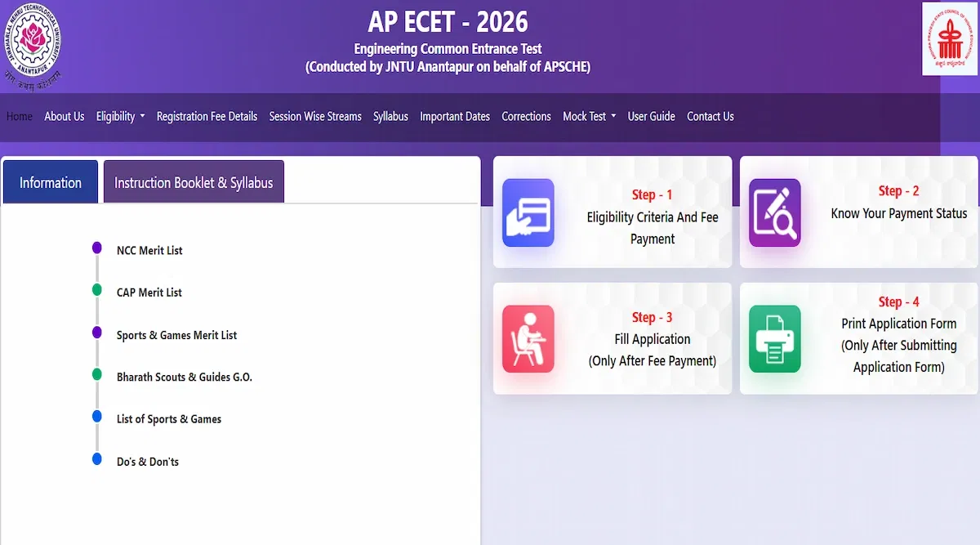980x545 pixels.
Task: Click the Important Dates menu item
Action: coord(455,116)
